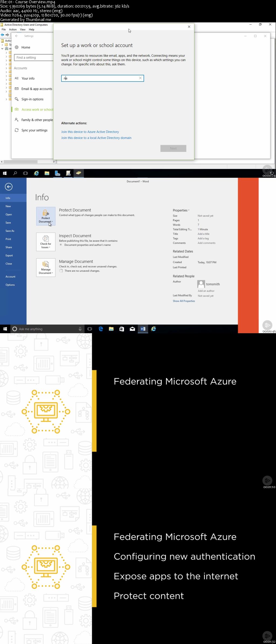276x644 pixels.
Task: Open File Explorer from the upper taskbar
Action: (47, 173)
